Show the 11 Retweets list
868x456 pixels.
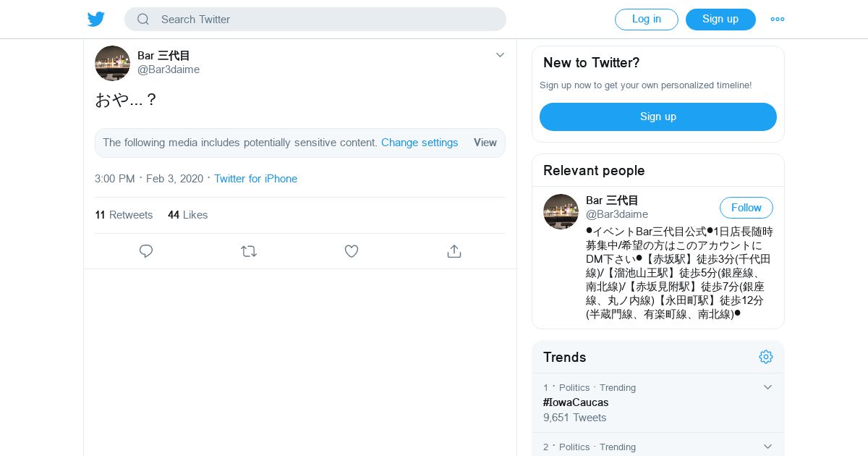pyautogui.click(x=124, y=215)
